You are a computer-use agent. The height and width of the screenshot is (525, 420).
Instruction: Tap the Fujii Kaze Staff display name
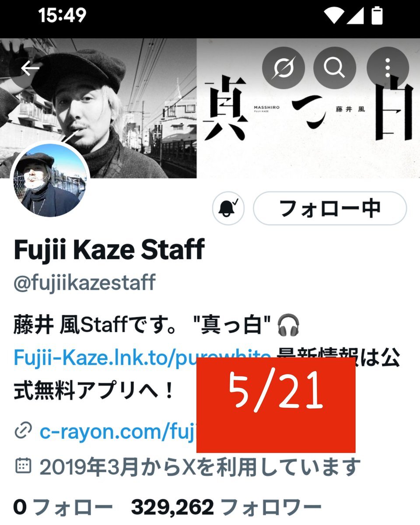pos(109,250)
